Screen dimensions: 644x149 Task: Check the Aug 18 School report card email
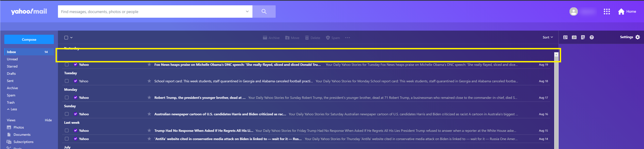67,81
